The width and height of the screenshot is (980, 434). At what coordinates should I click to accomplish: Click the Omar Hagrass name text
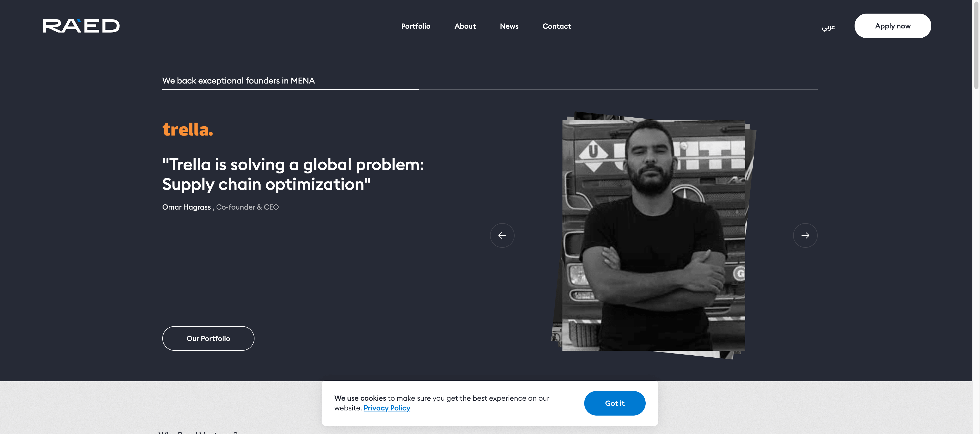[186, 207]
